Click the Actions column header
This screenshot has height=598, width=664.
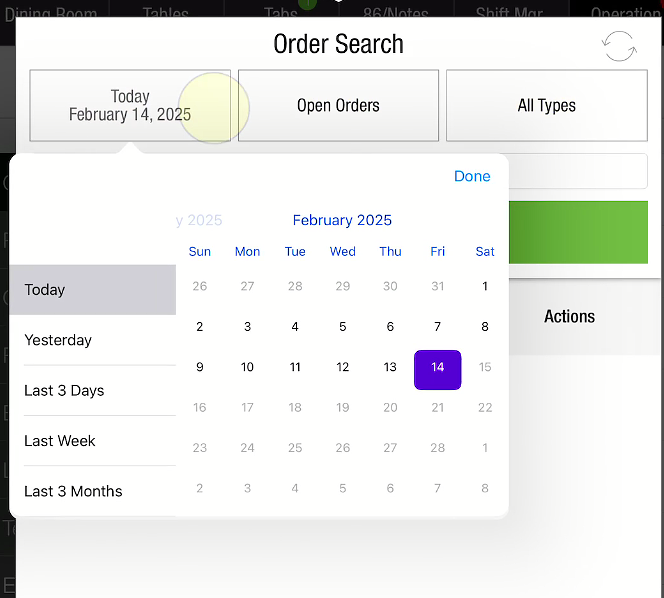[x=569, y=316]
